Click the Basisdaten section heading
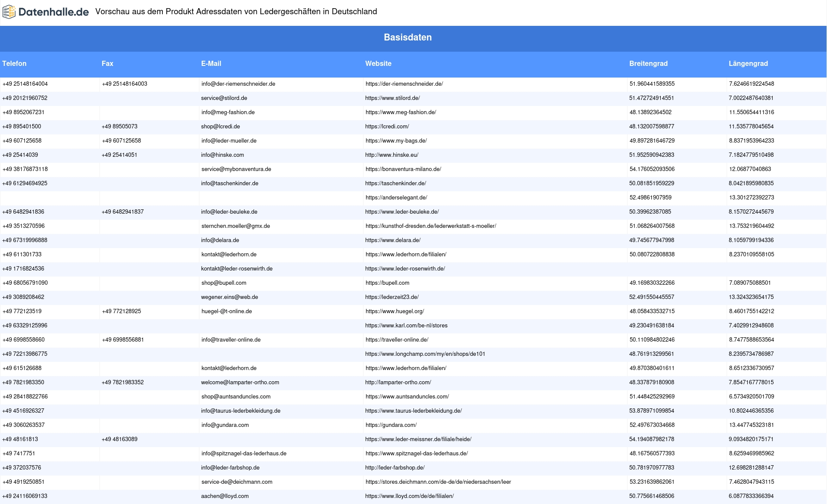 pos(408,37)
